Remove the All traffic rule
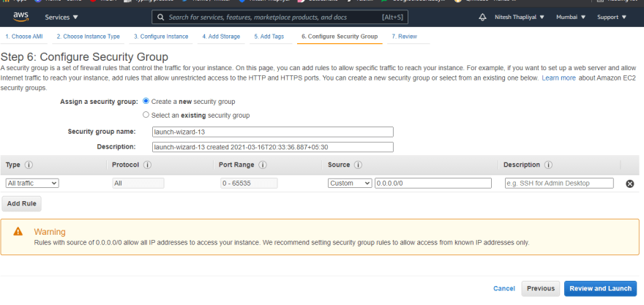This screenshot has height=305, width=644. tap(629, 184)
